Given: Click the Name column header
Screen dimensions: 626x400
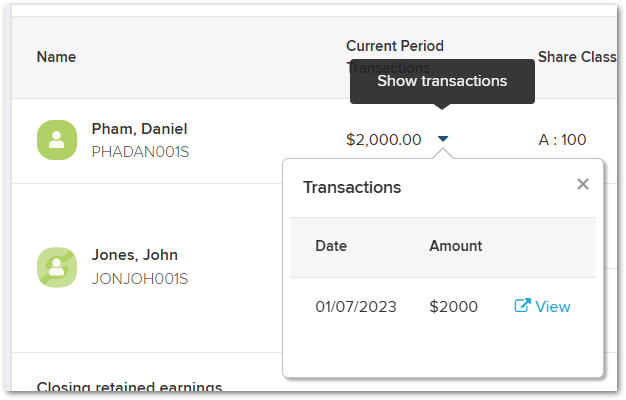Looking at the screenshot, I should 56,57.
